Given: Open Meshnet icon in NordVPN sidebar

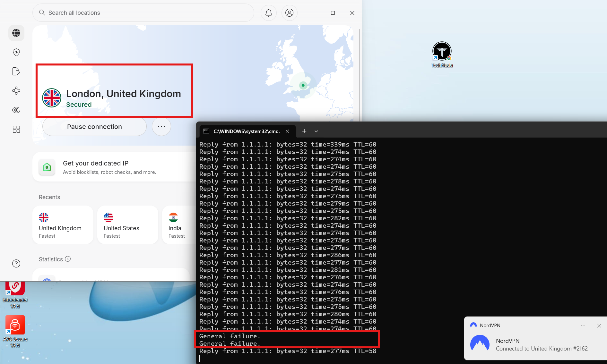Looking at the screenshot, I should click(x=16, y=91).
